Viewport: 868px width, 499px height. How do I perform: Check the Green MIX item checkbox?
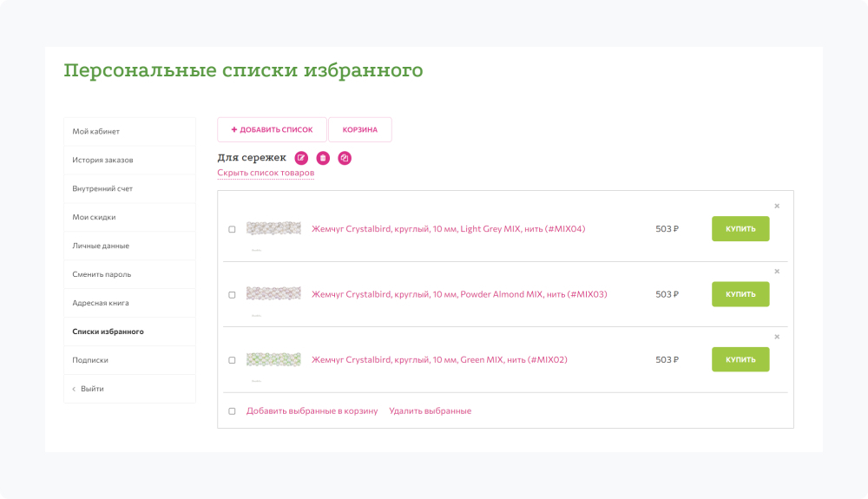click(x=232, y=359)
